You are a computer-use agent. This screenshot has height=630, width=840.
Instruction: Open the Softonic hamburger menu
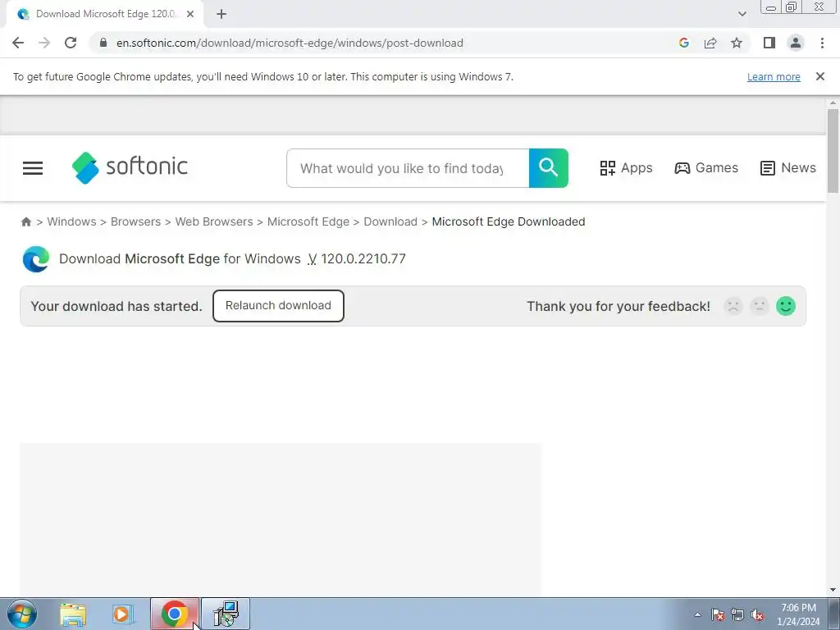(33, 168)
